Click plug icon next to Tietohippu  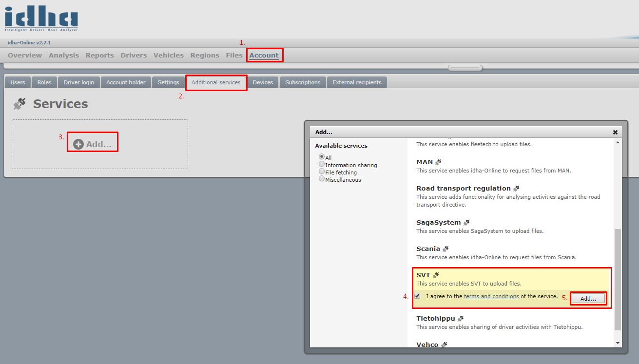coord(461,318)
